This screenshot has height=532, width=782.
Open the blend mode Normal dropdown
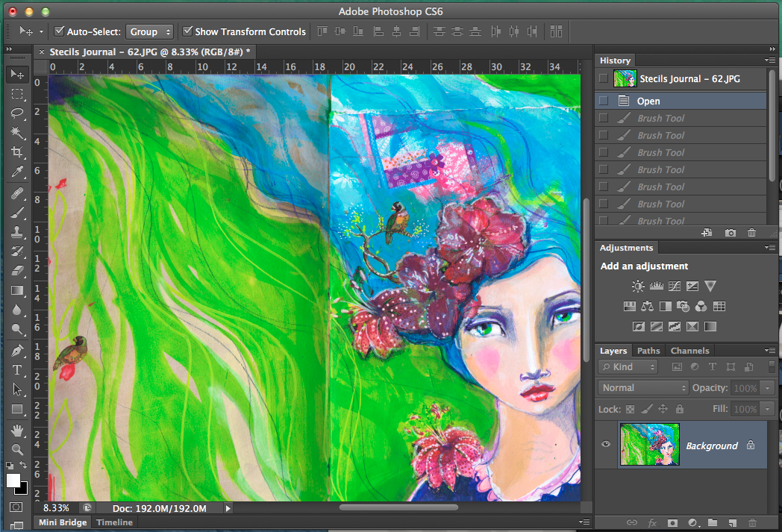point(643,387)
